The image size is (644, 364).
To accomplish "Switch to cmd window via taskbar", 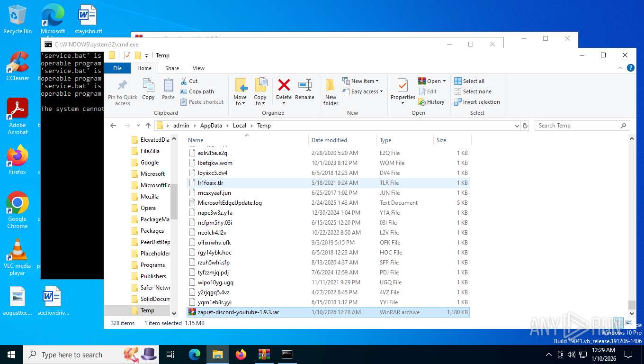I will (287, 354).
